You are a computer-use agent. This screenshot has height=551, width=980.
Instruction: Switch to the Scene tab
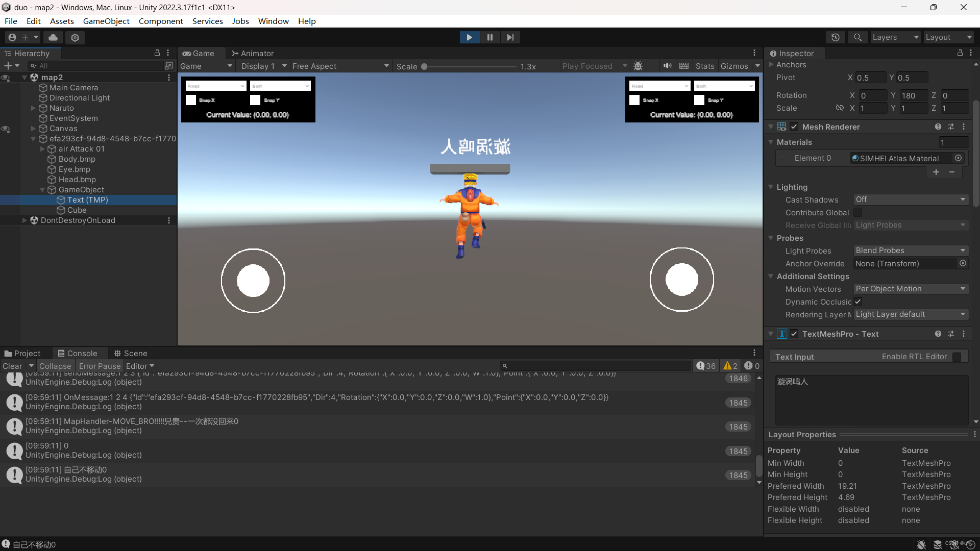coord(131,353)
